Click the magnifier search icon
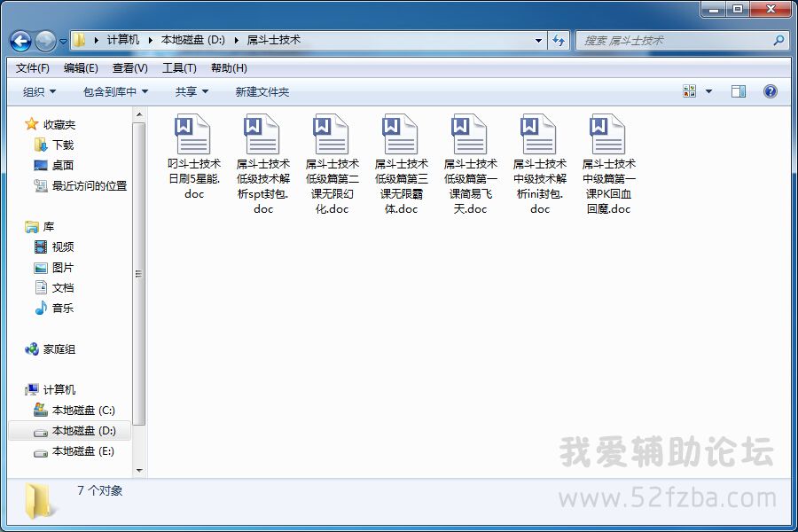The width and height of the screenshot is (798, 532). pyautogui.click(x=778, y=40)
